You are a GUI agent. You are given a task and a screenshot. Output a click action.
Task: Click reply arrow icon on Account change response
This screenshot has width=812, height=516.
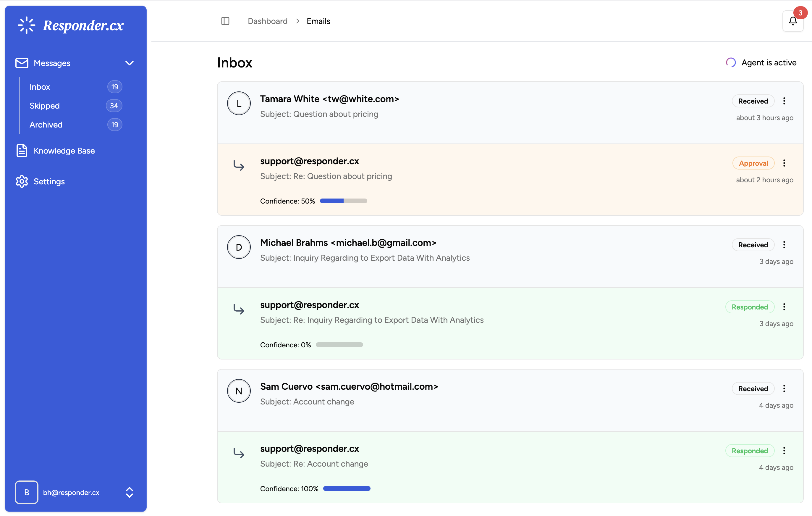pos(239,453)
